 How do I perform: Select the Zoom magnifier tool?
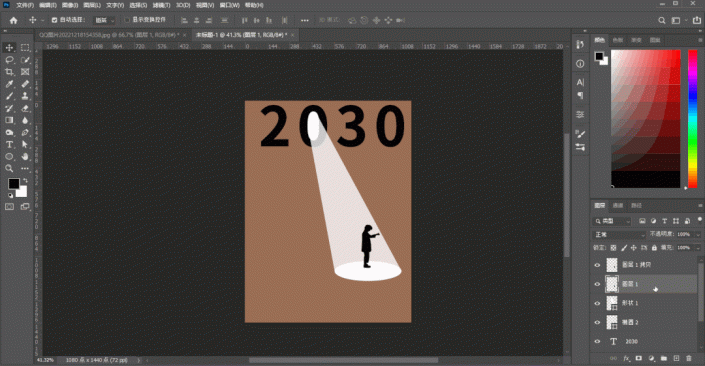(9, 169)
